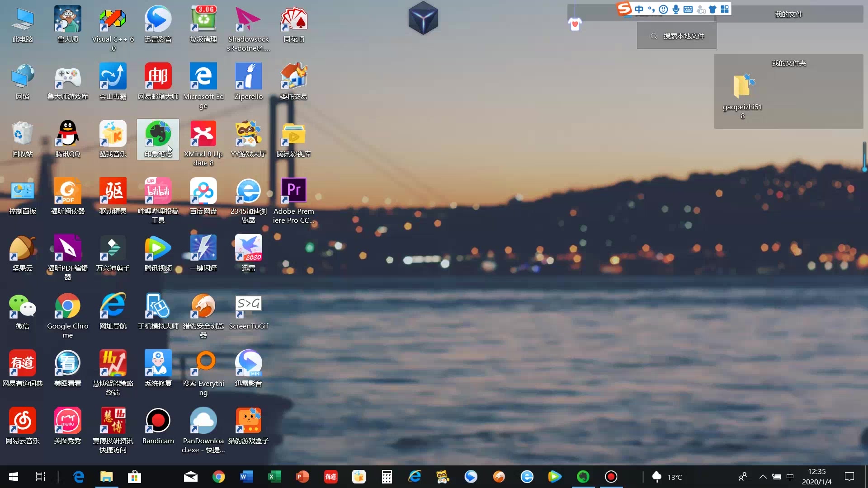Open 坚果云 desktop shortcut
868x488 pixels.
tap(23, 253)
